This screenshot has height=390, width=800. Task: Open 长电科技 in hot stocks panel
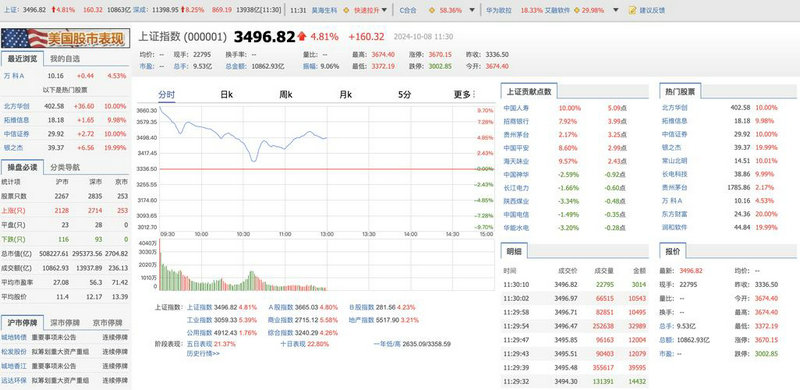(674, 174)
